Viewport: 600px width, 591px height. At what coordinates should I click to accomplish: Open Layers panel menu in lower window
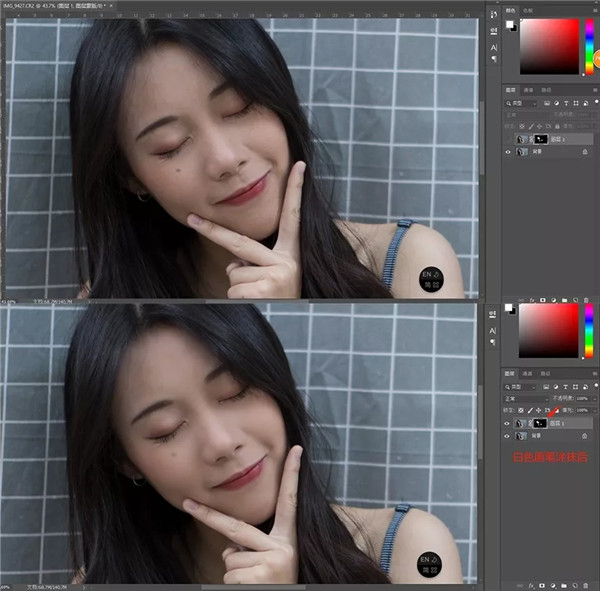click(x=595, y=374)
